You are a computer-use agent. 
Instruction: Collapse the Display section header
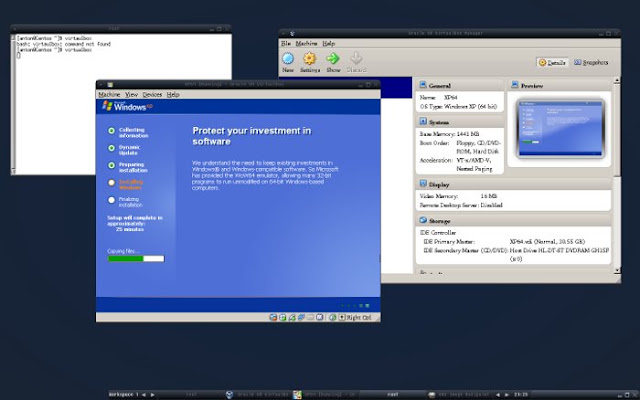point(513,184)
